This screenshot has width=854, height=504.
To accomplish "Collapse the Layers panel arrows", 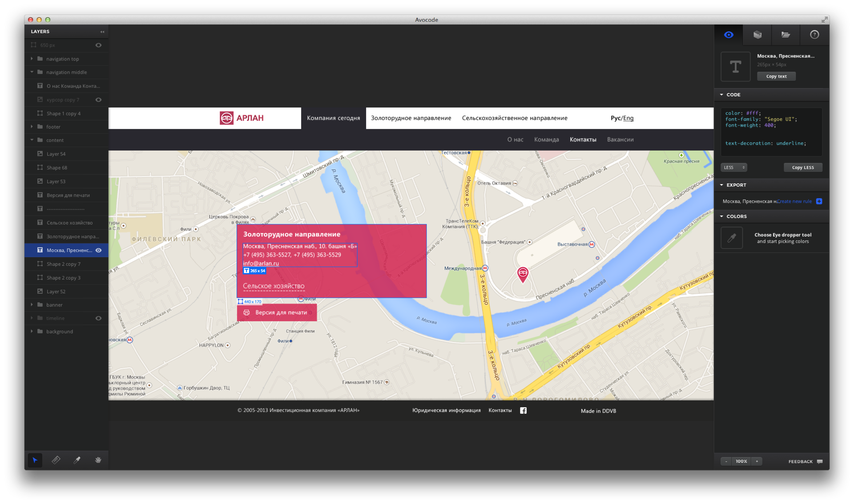I will (102, 32).
